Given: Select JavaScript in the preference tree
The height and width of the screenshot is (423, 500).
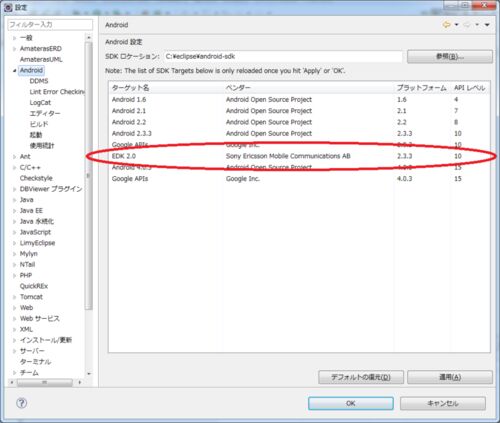Looking at the screenshot, I should coord(35,232).
